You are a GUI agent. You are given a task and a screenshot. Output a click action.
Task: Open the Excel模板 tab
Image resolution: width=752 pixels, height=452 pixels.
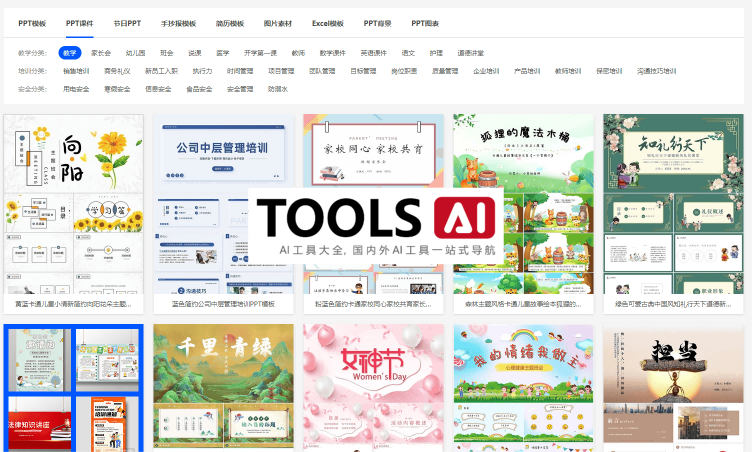327,22
